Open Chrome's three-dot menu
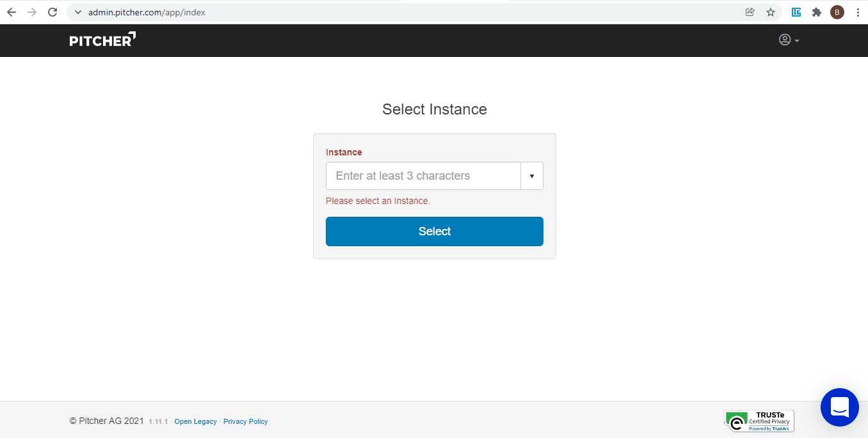The width and height of the screenshot is (868, 438). point(858,12)
